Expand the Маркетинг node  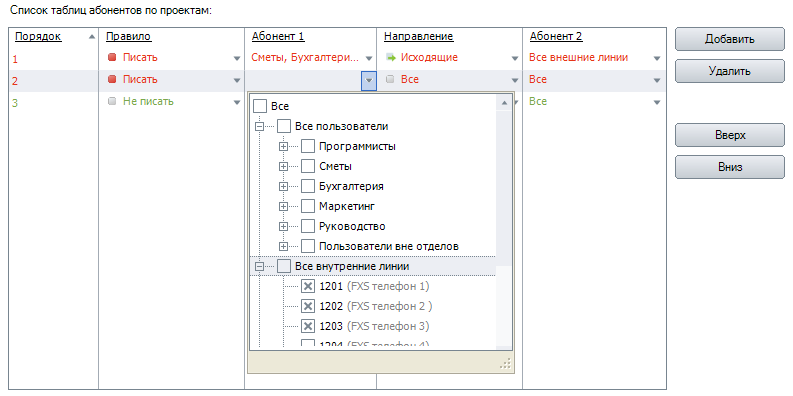click(283, 206)
